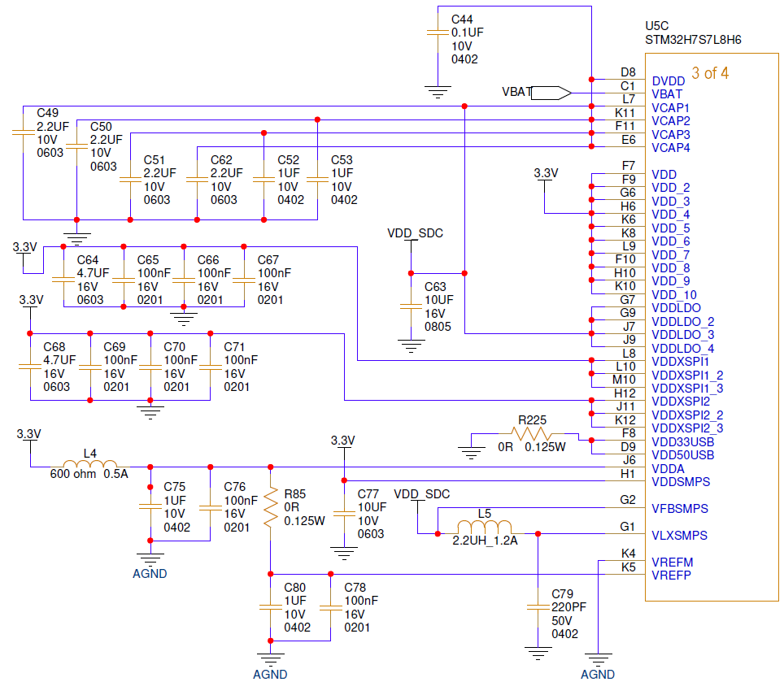Click the U5C reference designator
784x682 pixels.
(x=656, y=26)
